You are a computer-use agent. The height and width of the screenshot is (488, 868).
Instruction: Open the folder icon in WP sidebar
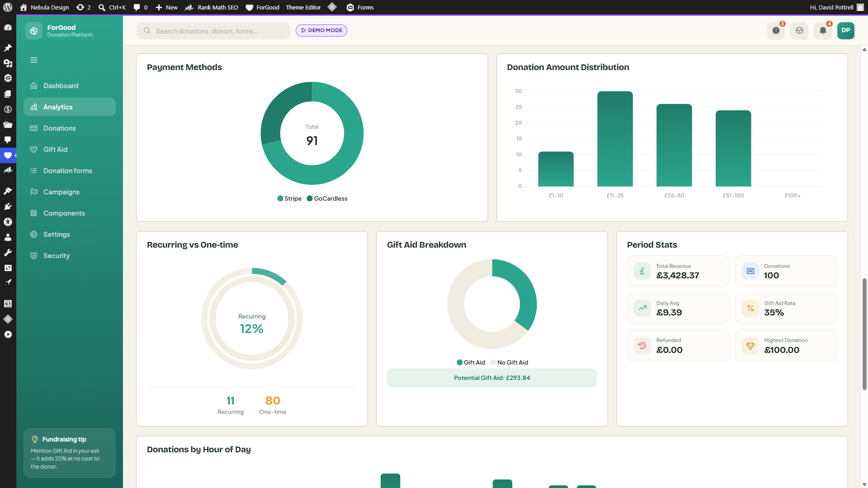[x=8, y=125]
